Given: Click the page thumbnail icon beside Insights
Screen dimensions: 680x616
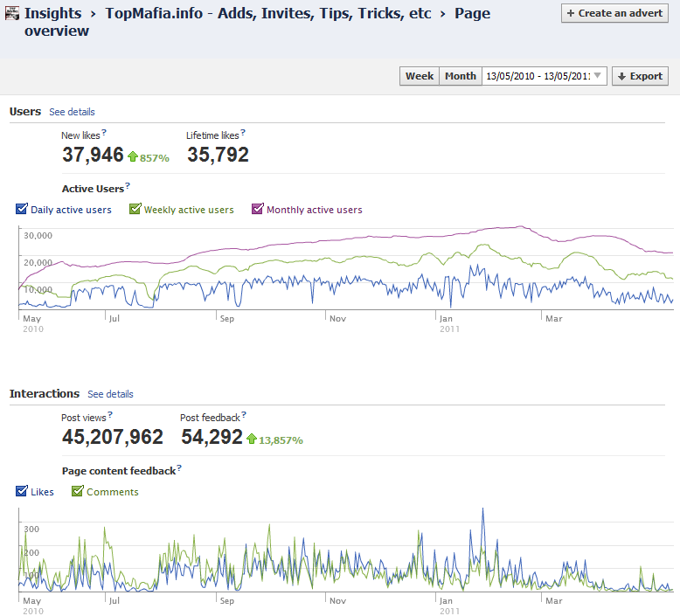Looking at the screenshot, I should click(12, 13).
